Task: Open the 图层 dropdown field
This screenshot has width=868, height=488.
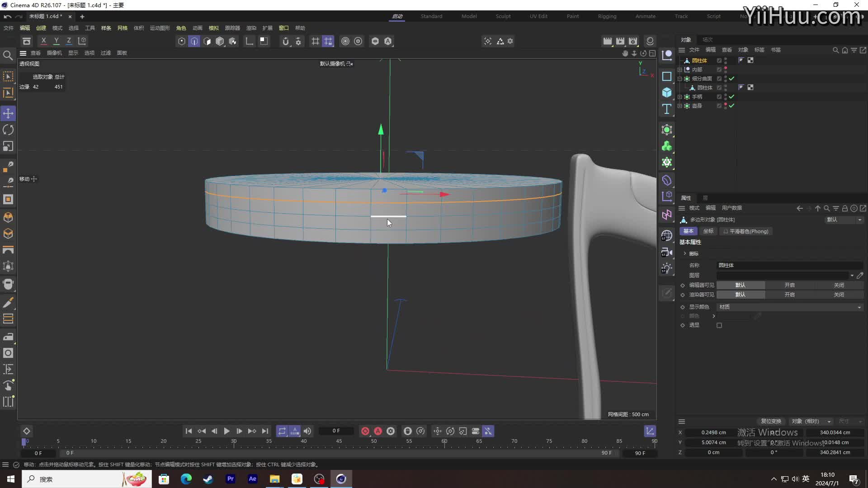Action: tap(786, 275)
